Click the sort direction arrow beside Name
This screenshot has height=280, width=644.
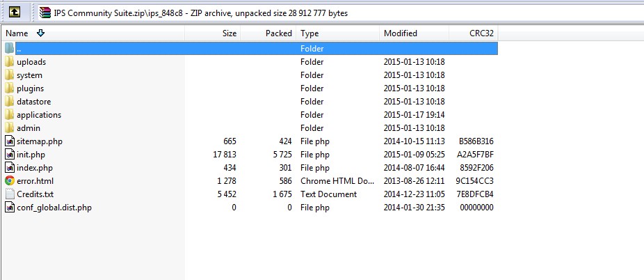pos(40,33)
